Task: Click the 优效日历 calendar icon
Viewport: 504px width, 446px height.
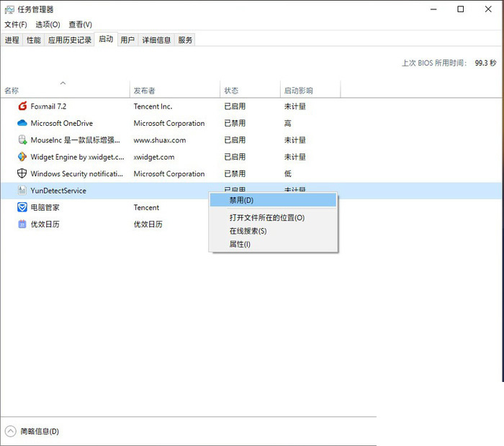Action: [x=22, y=224]
